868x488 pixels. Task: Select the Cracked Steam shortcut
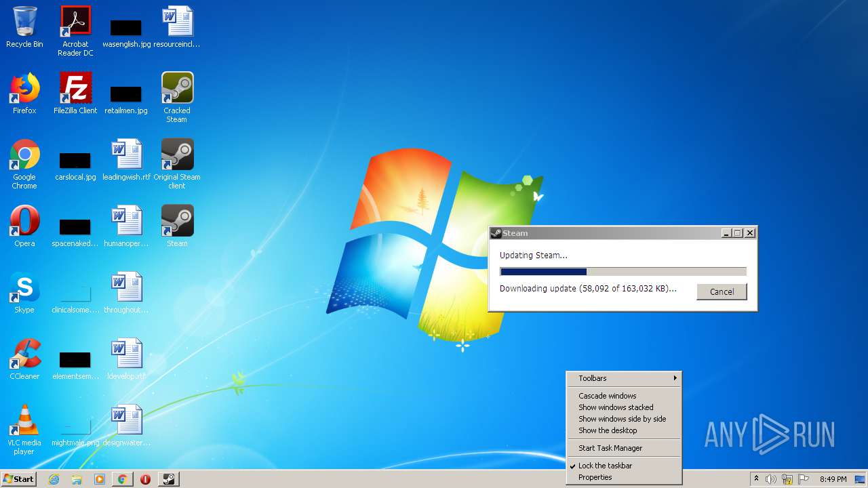point(177,98)
